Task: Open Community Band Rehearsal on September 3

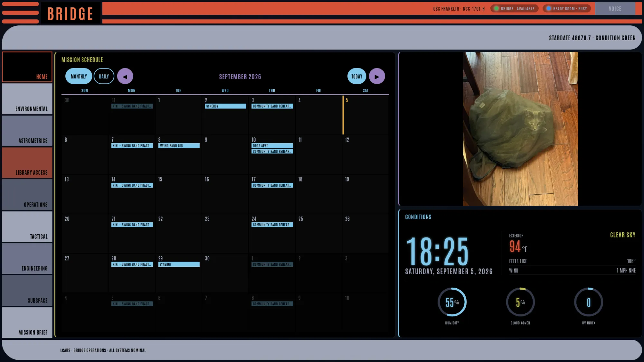Action: click(x=272, y=106)
